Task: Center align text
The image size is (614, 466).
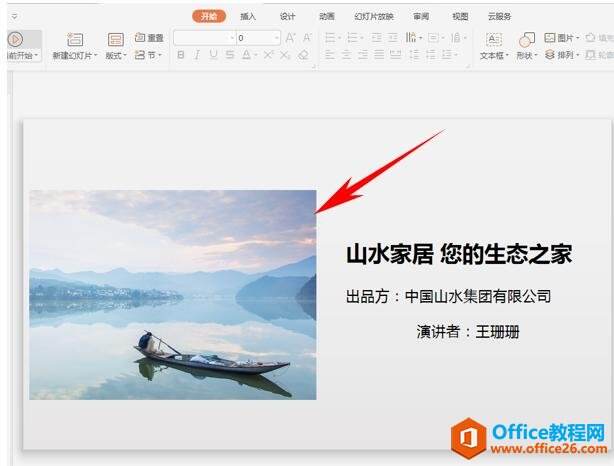Action: (x=347, y=55)
